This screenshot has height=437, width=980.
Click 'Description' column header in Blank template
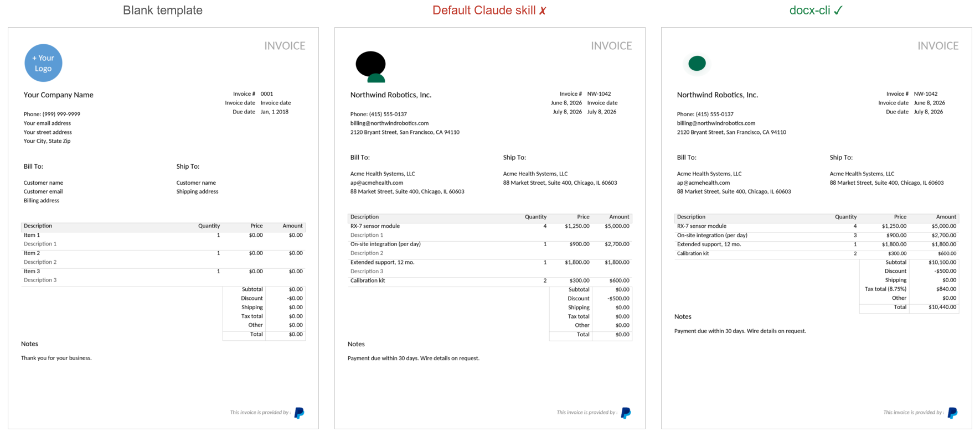[38, 226]
